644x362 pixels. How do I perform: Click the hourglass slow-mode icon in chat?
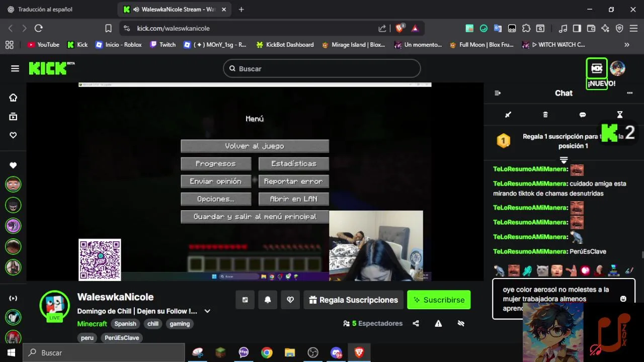pyautogui.click(x=620, y=115)
